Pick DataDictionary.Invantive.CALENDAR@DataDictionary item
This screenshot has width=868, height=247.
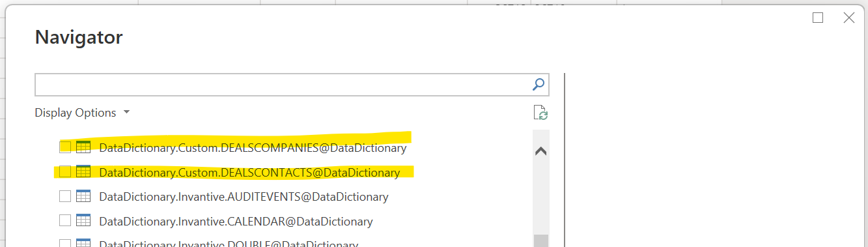236,222
